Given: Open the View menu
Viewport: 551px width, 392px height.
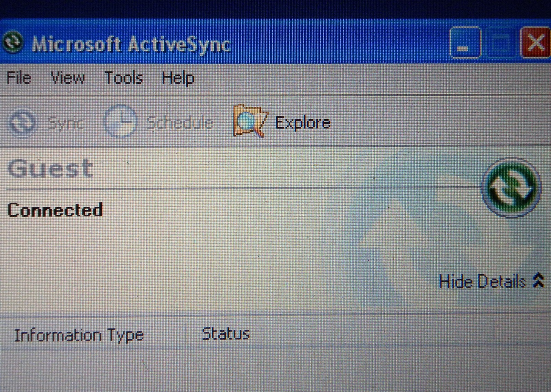Looking at the screenshot, I should click(x=67, y=78).
